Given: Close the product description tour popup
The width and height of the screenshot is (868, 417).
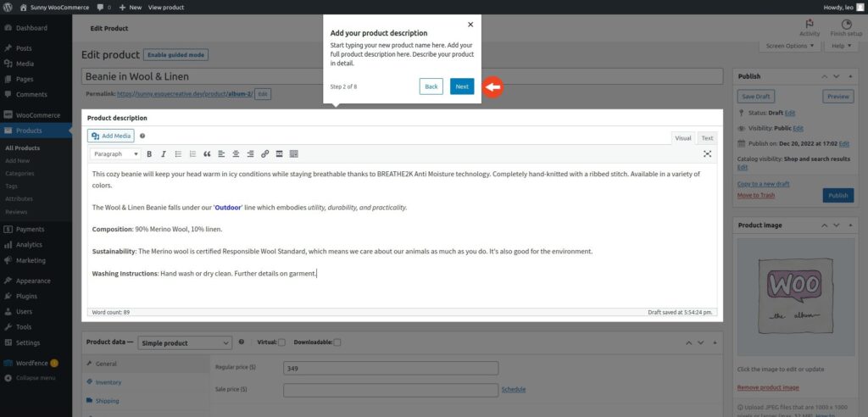Looking at the screenshot, I should click(470, 25).
